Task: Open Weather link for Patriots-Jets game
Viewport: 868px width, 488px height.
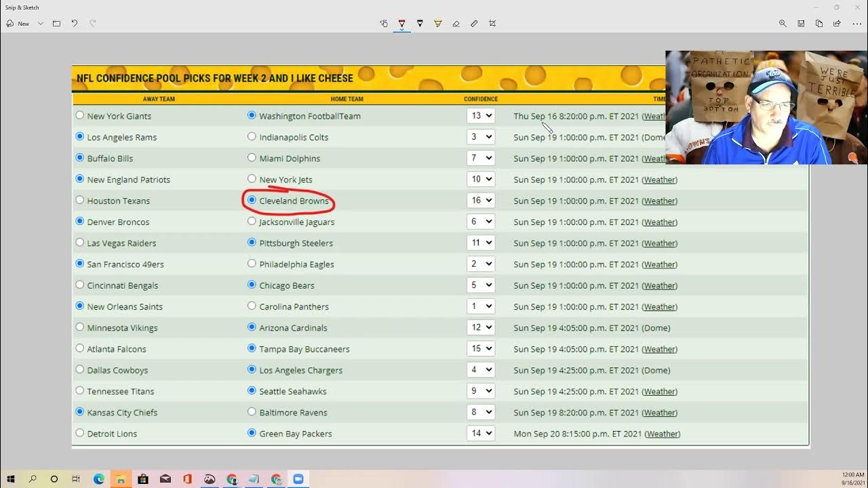Action: pyautogui.click(x=660, y=180)
